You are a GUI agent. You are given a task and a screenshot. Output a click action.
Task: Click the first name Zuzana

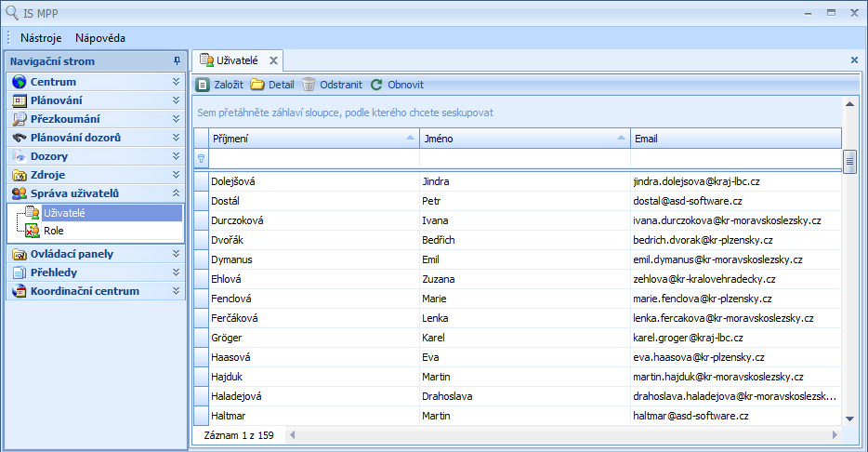pos(439,279)
